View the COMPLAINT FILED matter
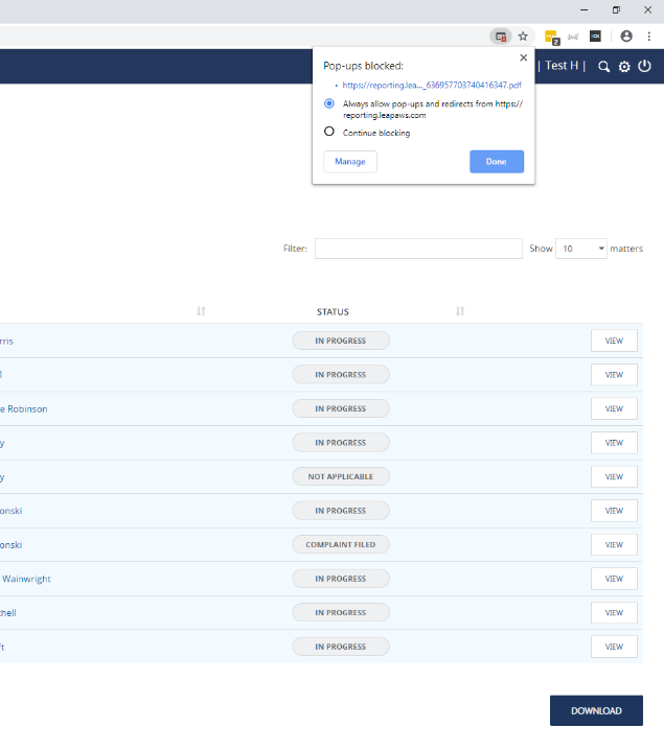Screen dimensions: 664x733 [614, 545]
